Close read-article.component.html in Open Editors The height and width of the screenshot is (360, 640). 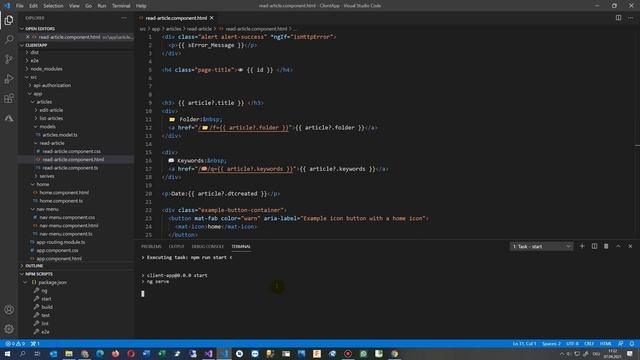(x=28, y=37)
